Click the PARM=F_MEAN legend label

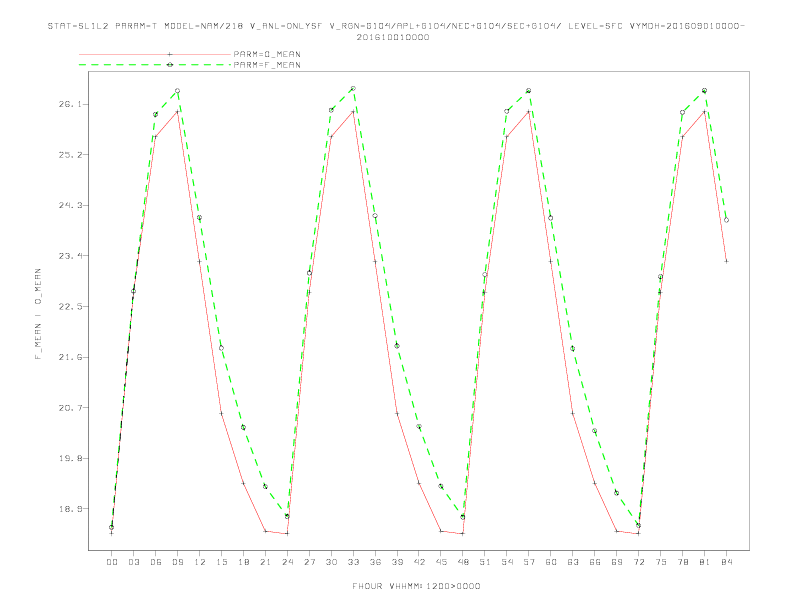[x=267, y=65]
